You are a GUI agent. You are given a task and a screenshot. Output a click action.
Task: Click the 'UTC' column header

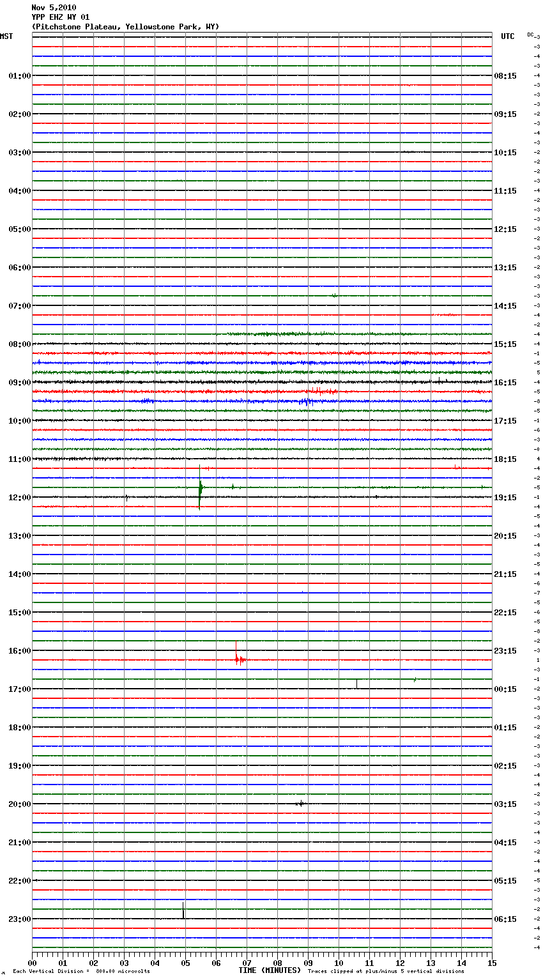508,36
